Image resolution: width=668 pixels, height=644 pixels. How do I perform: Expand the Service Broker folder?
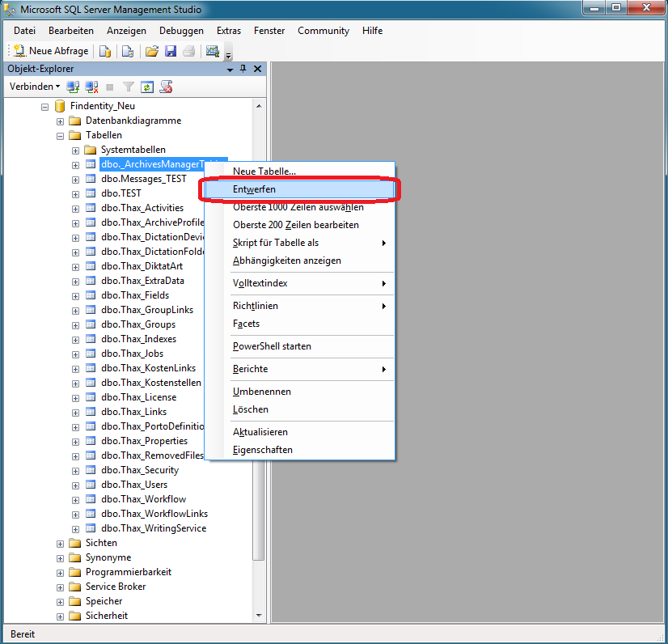coord(60,587)
